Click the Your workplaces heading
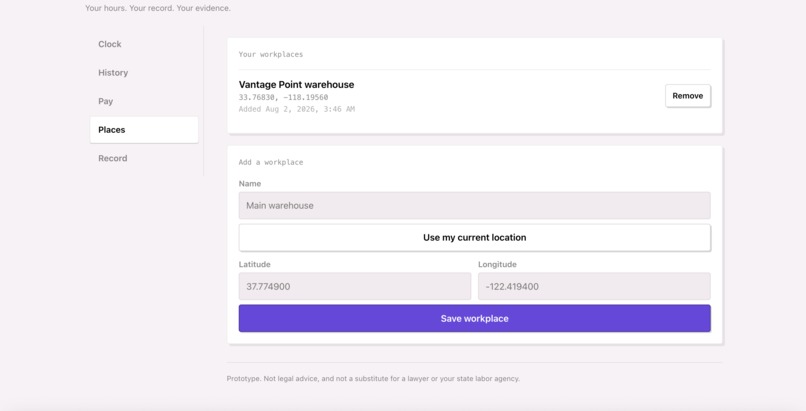 point(271,54)
